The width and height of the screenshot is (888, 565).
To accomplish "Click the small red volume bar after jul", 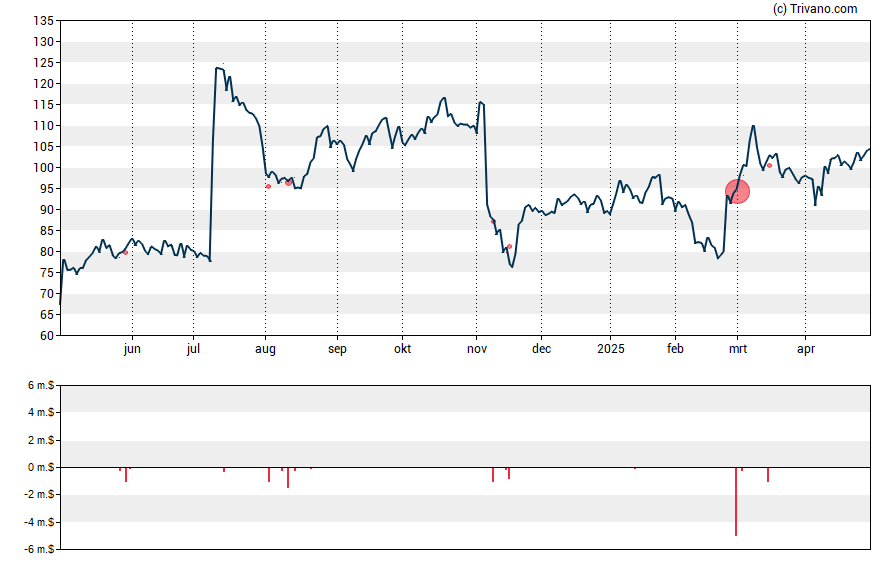I will click(224, 470).
